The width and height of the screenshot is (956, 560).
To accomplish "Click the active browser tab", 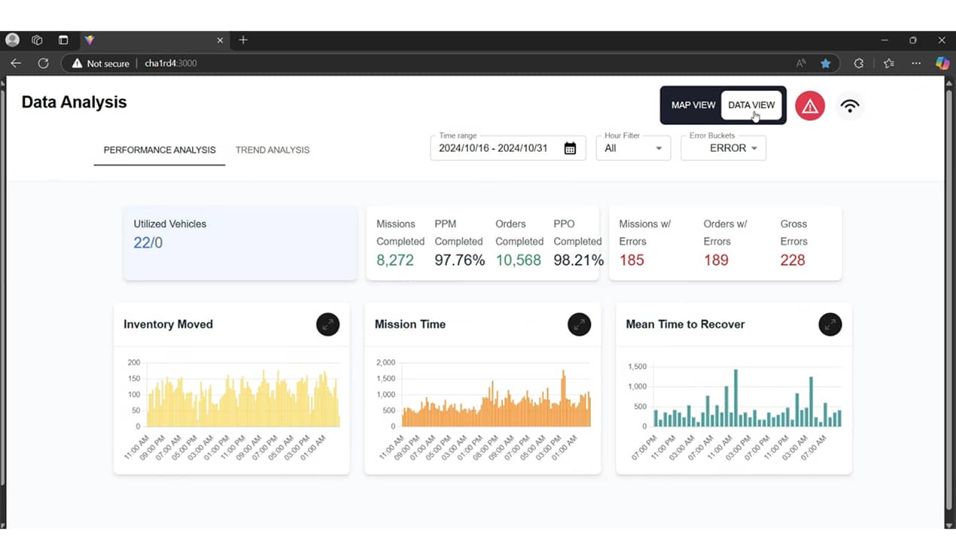I will (154, 40).
